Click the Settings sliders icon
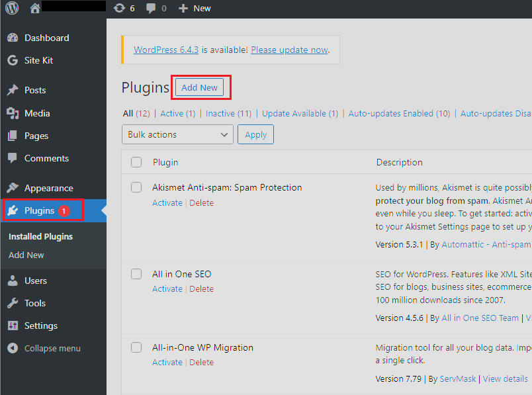Viewport: 532px width, 395px height. pyautogui.click(x=13, y=326)
